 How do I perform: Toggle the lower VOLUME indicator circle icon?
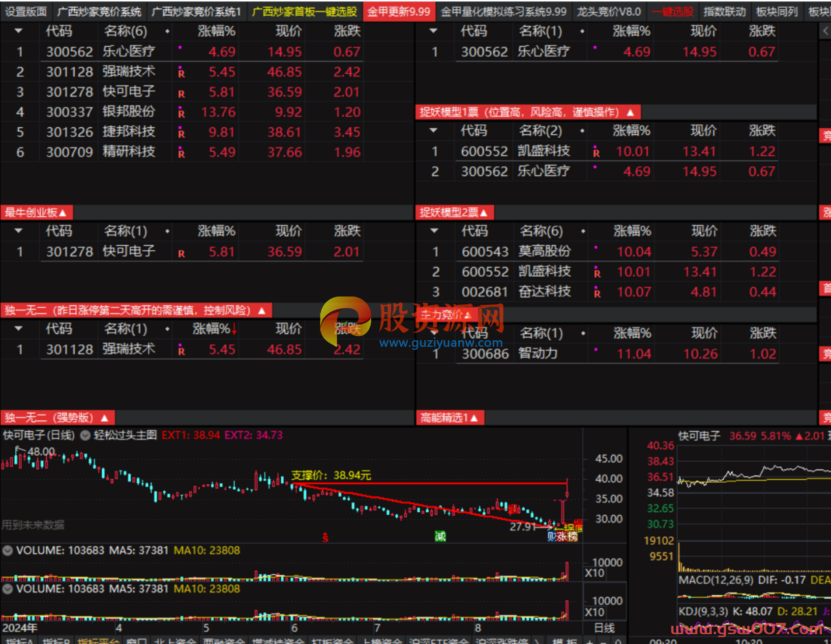click(7, 589)
